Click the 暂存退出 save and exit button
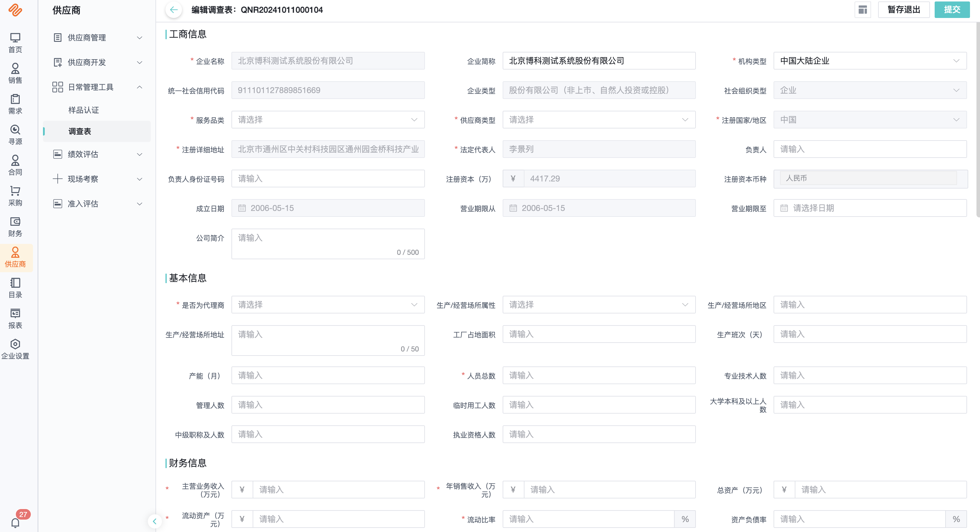This screenshot has height=532, width=980. coord(903,10)
